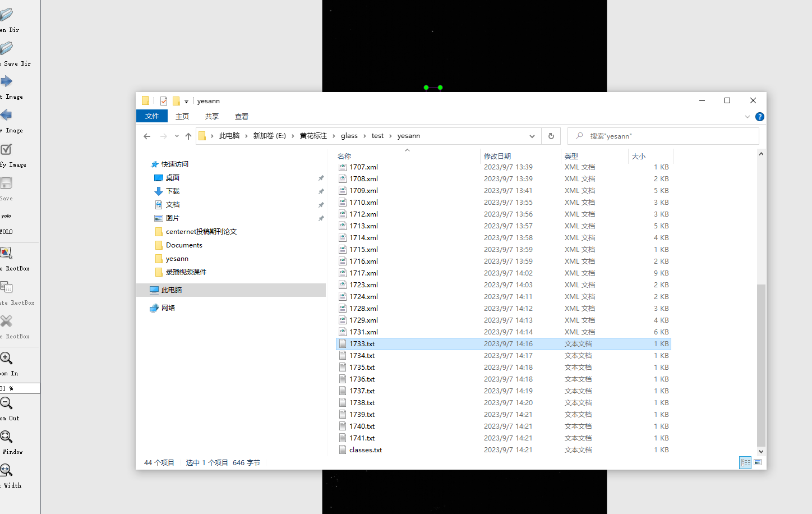Screen dimensions: 812x514
Task: Click the Forward arrow in Explorer
Action: point(164,136)
